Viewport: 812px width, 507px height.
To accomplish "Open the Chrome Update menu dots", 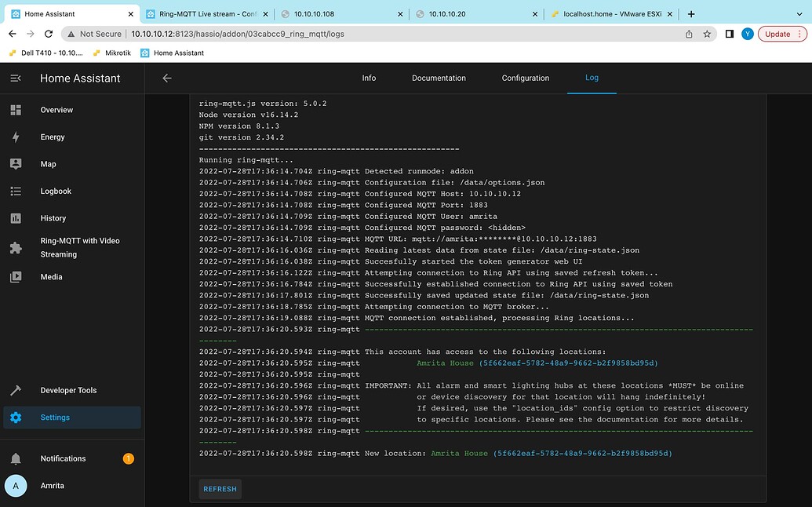I will coord(799,34).
